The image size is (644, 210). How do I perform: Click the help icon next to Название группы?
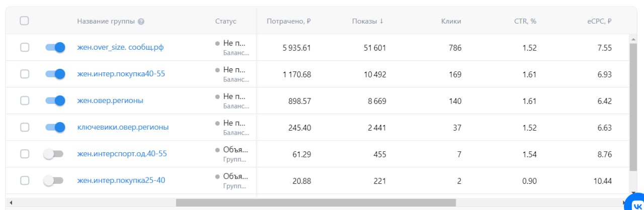[x=141, y=22]
